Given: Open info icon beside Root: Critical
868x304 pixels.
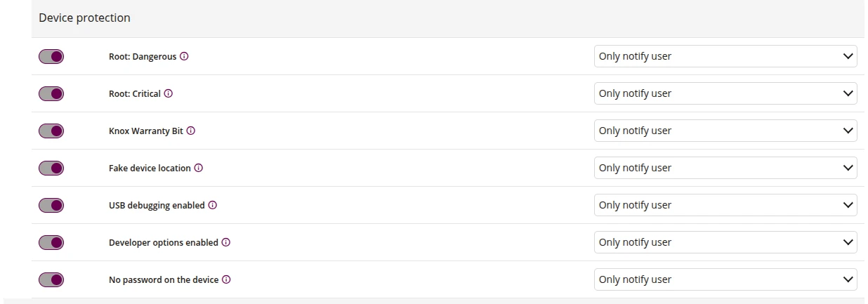Looking at the screenshot, I should 169,94.
